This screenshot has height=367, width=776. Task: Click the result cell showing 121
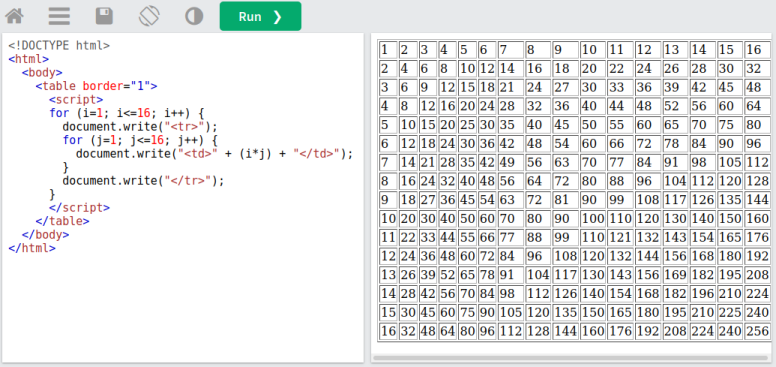click(621, 237)
